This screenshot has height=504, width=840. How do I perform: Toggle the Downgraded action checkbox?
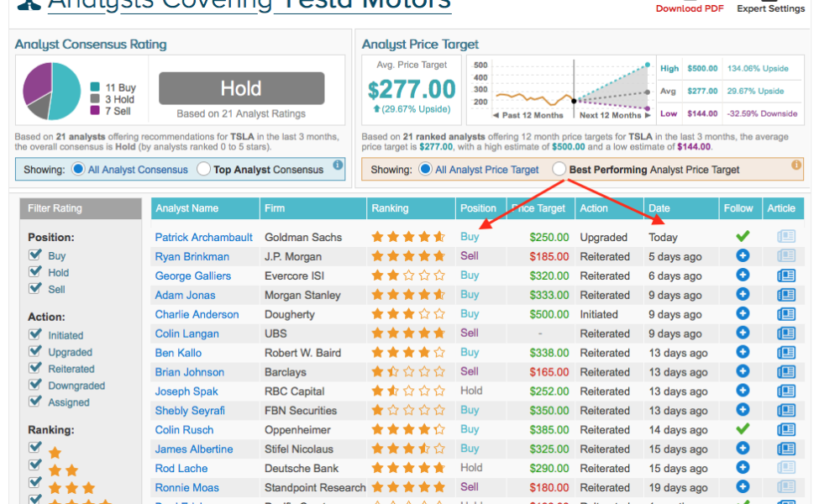point(35,386)
